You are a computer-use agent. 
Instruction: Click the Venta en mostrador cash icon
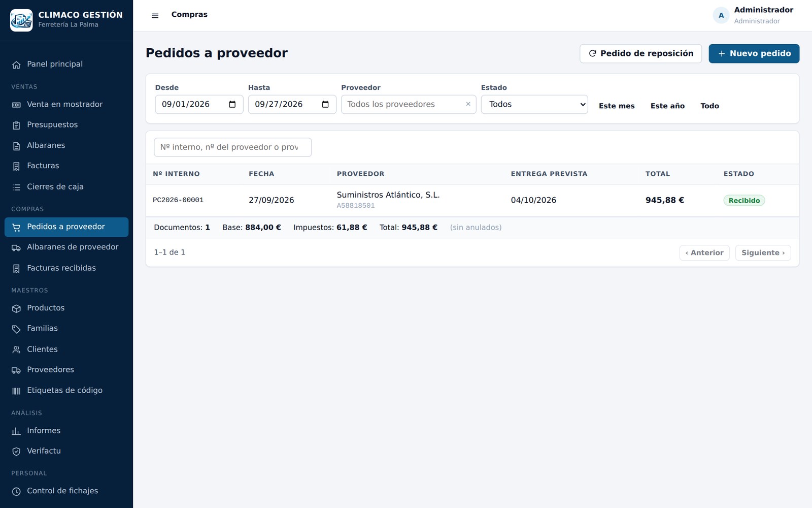click(16, 105)
